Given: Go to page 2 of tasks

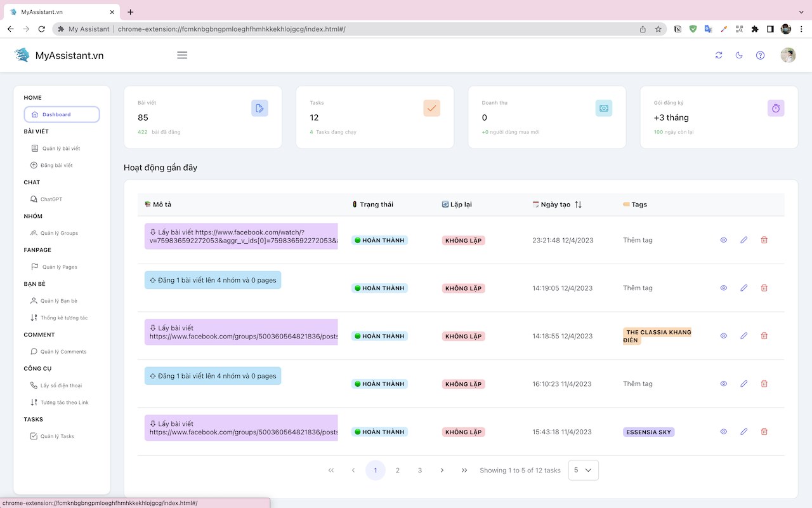Looking at the screenshot, I should coord(398,470).
